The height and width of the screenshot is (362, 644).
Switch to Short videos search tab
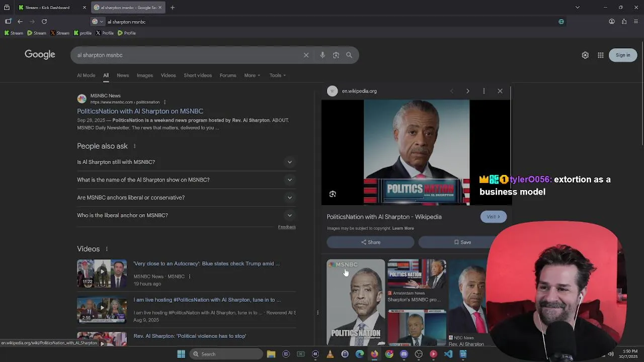(198, 75)
